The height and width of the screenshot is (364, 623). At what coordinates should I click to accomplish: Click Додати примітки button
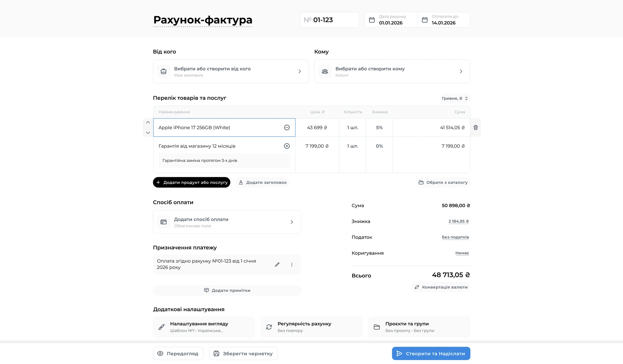[227, 291]
